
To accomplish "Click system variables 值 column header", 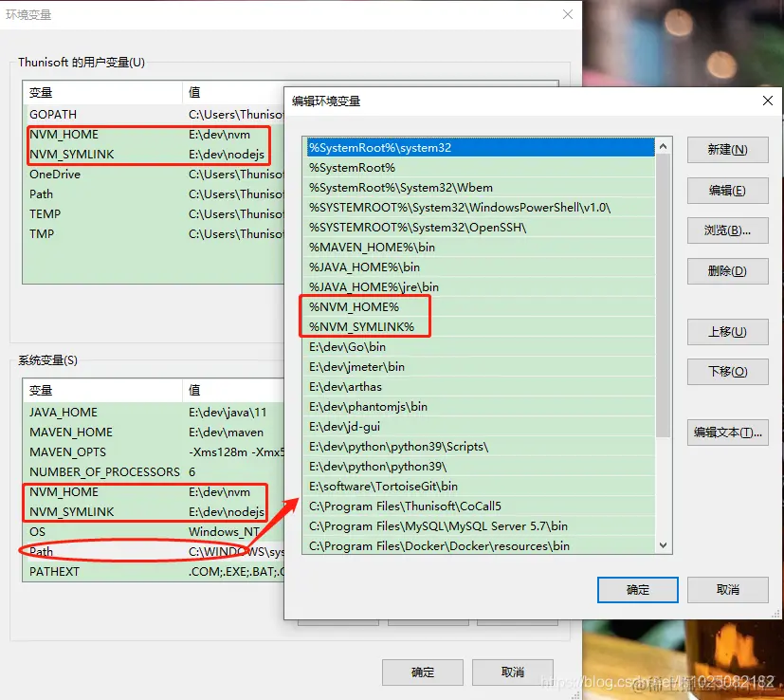I will tap(233, 390).
